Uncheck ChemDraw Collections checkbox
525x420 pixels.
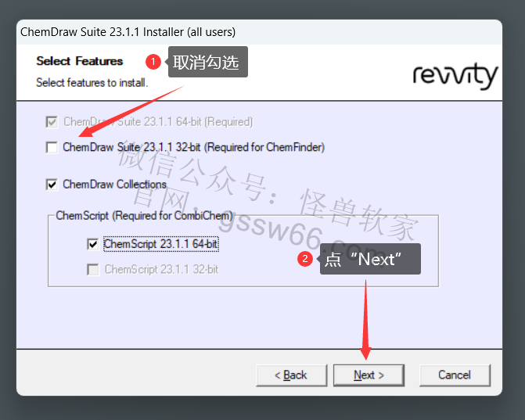(x=52, y=185)
